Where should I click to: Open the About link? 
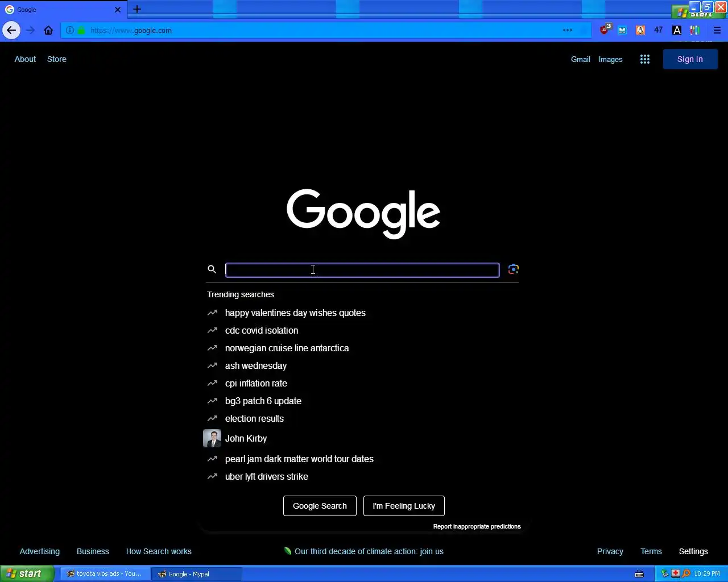25,59
